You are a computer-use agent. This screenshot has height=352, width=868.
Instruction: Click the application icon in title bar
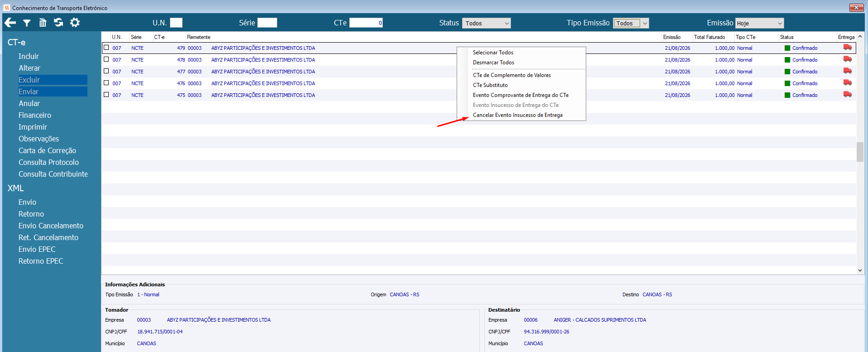point(7,8)
